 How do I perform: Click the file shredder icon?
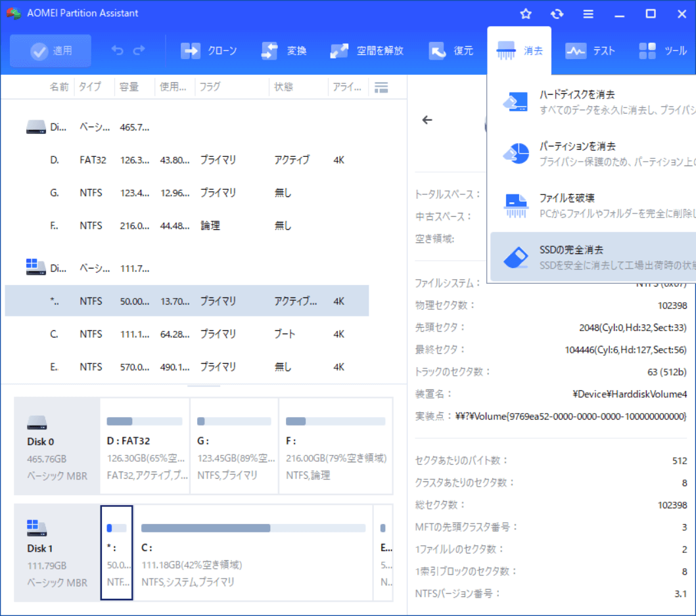[x=516, y=206]
